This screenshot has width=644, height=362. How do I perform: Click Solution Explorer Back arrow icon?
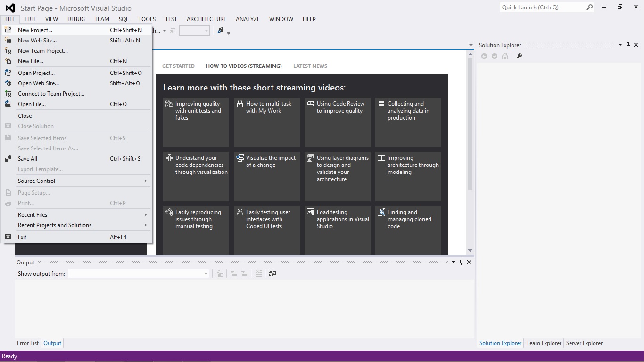tap(484, 56)
